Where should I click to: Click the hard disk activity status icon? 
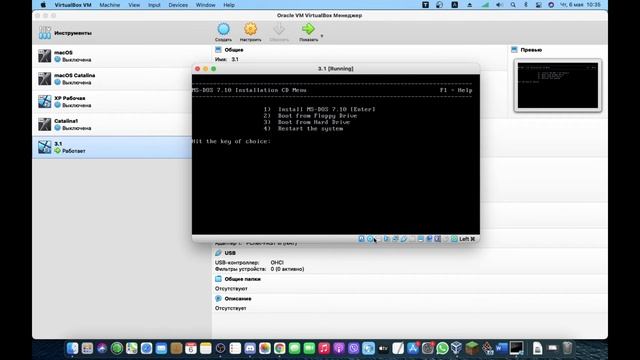[x=361, y=239]
